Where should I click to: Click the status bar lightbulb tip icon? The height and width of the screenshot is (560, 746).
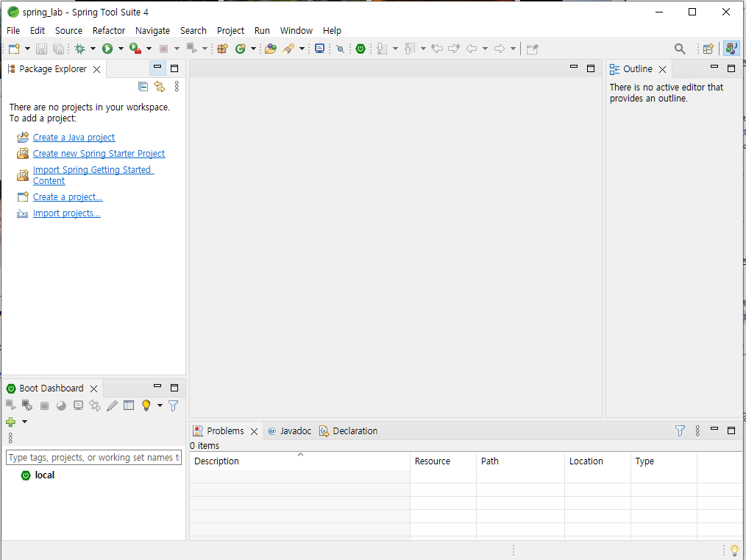pos(734,550)
